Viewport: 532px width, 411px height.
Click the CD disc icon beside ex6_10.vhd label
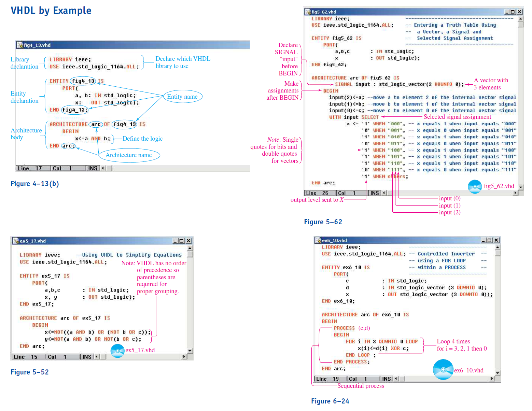click(x=443, y=370)
